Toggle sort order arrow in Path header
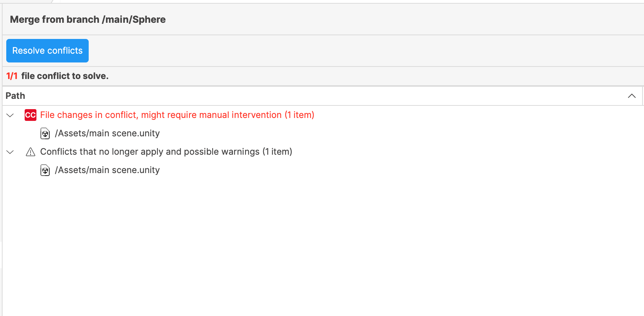Viewport: 644px width, 316px height. (x=631, y=96)
